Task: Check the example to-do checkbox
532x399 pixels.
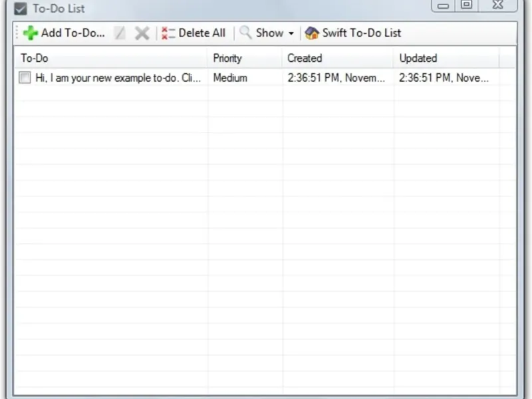Action: [x=25, y=77]
